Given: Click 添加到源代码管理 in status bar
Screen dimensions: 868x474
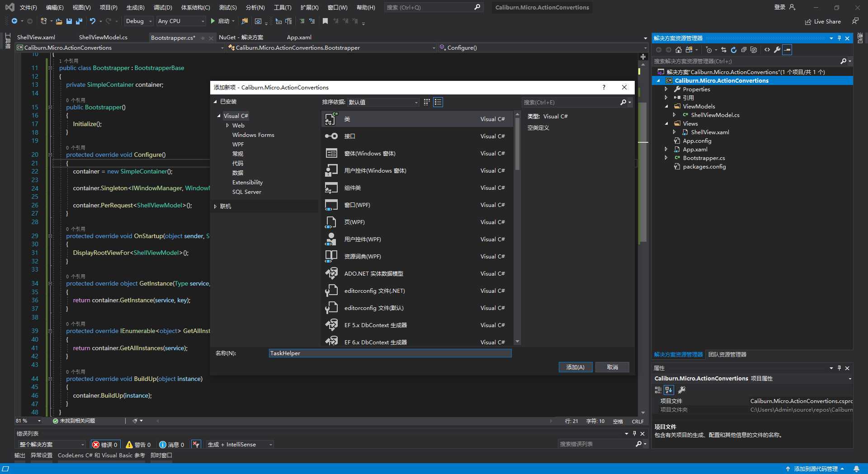Looking at the screenshot, I should tap(816, 469).
